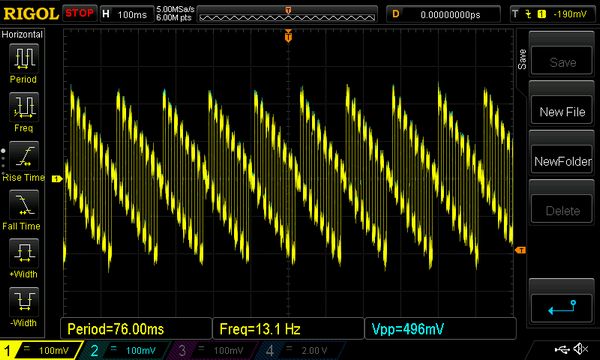This screenshot has height=360, width=600.
Task: Click the falling edge trigger slope icon
Action: pos(528,14)
